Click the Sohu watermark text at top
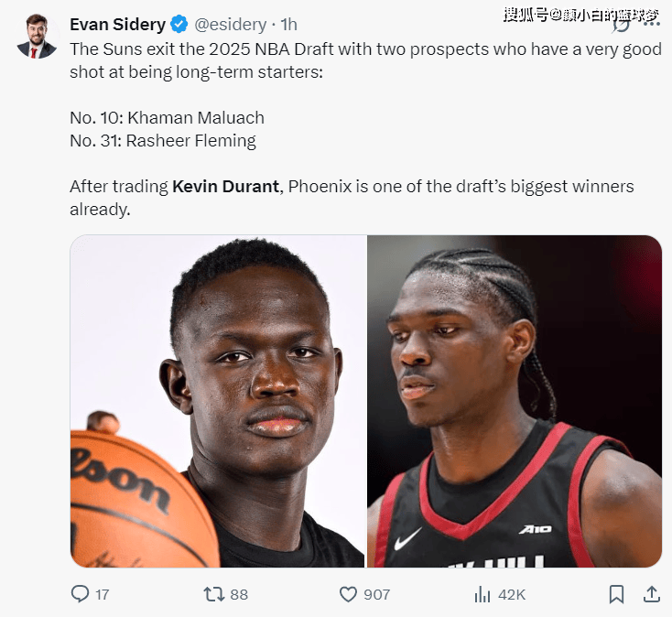The image size is (672, 617). (581, 15)
